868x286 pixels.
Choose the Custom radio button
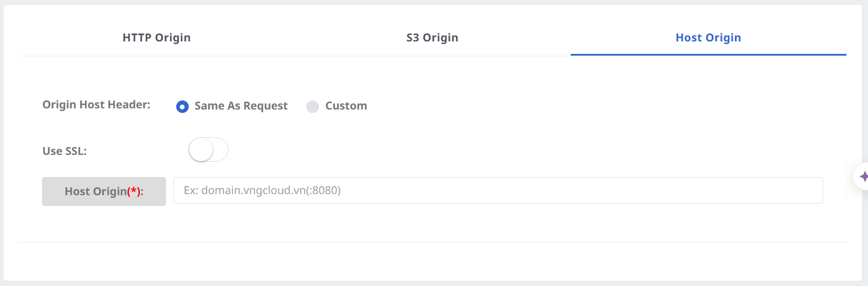click(x=313, y=106)
